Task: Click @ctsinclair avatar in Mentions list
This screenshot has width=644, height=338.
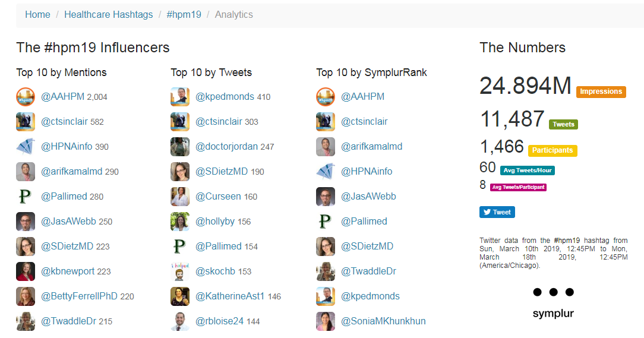Action: click(26, 122)
